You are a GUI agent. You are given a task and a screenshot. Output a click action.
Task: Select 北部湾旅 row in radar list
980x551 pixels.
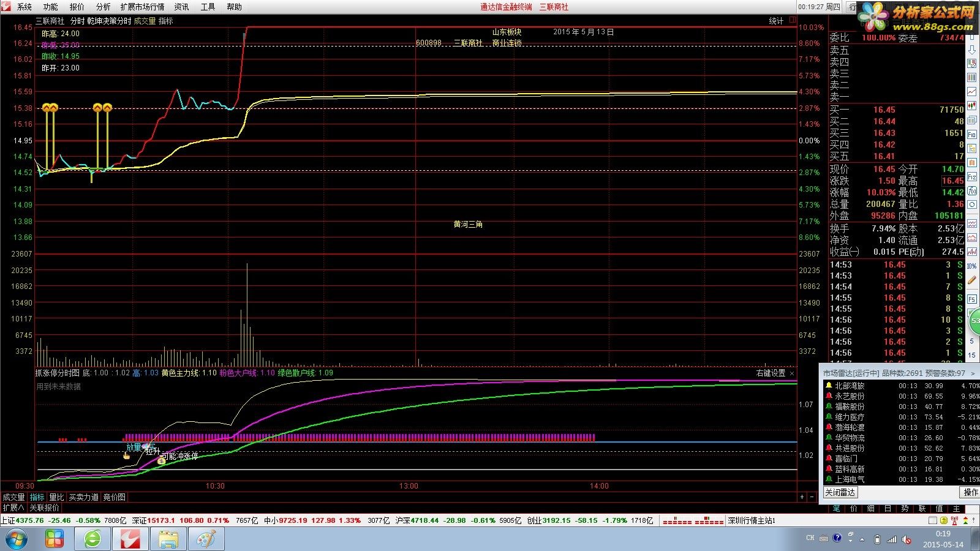coord(901,386)
